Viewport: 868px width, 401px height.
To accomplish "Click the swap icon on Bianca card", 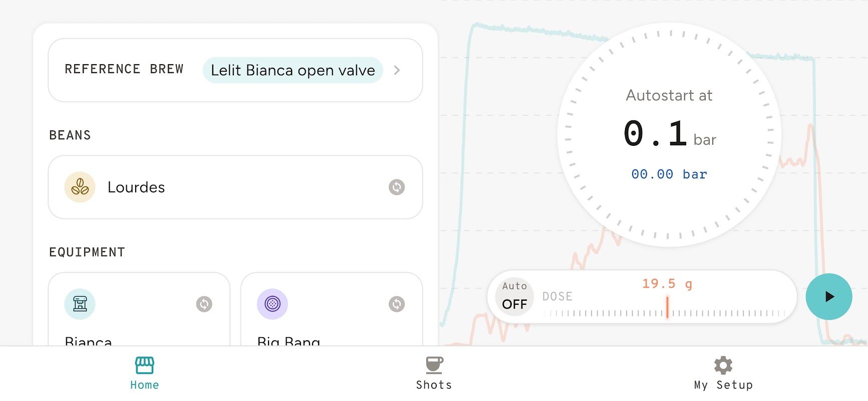I will 204,304.
